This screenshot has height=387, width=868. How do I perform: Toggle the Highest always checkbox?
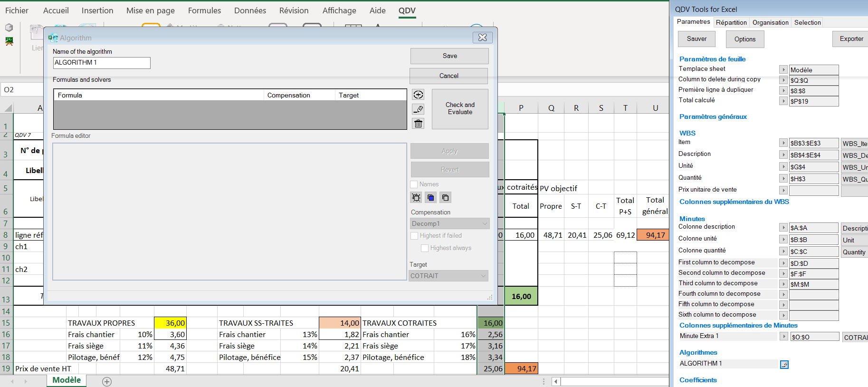pos(425,248)
